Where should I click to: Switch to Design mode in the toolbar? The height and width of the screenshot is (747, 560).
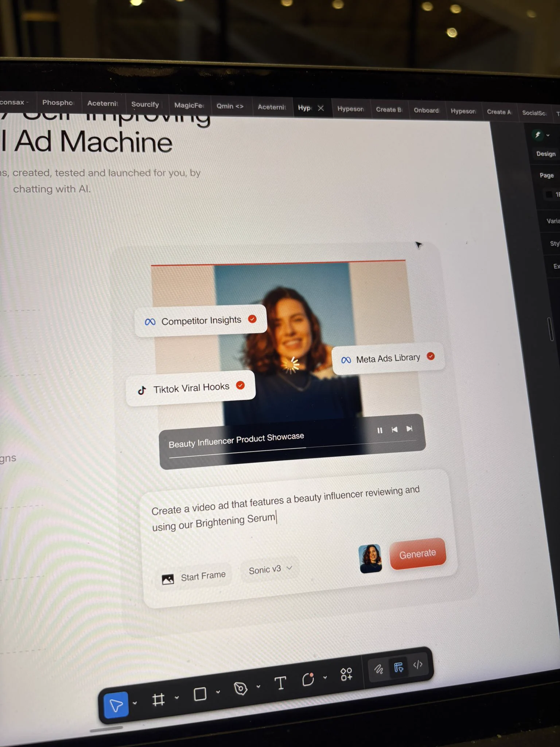(398, 667)
